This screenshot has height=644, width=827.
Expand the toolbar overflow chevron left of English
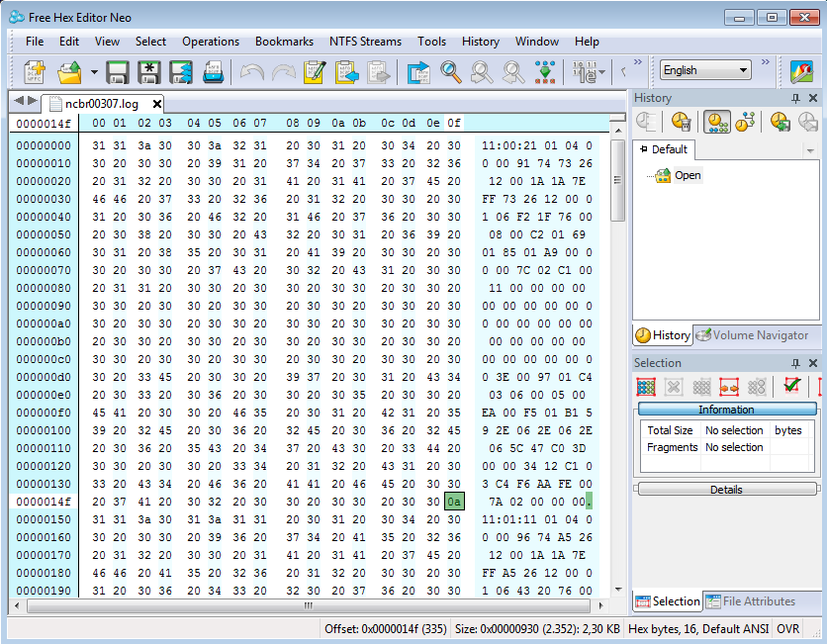point(638,61)
